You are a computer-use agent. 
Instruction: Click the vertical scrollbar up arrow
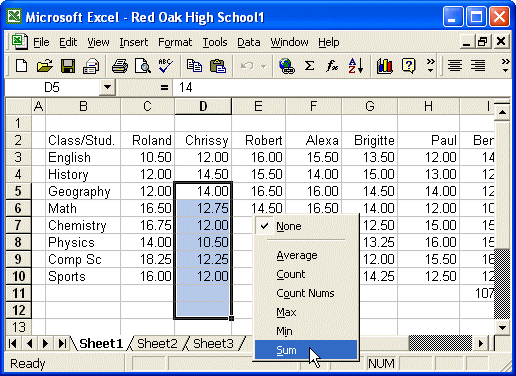502,113
